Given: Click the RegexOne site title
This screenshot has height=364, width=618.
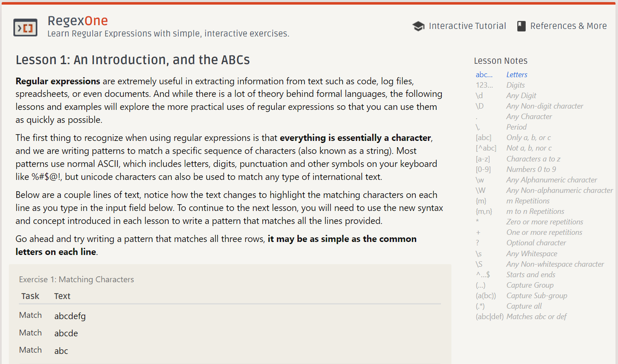Looking at the screenshot, I should pos(78,21).
